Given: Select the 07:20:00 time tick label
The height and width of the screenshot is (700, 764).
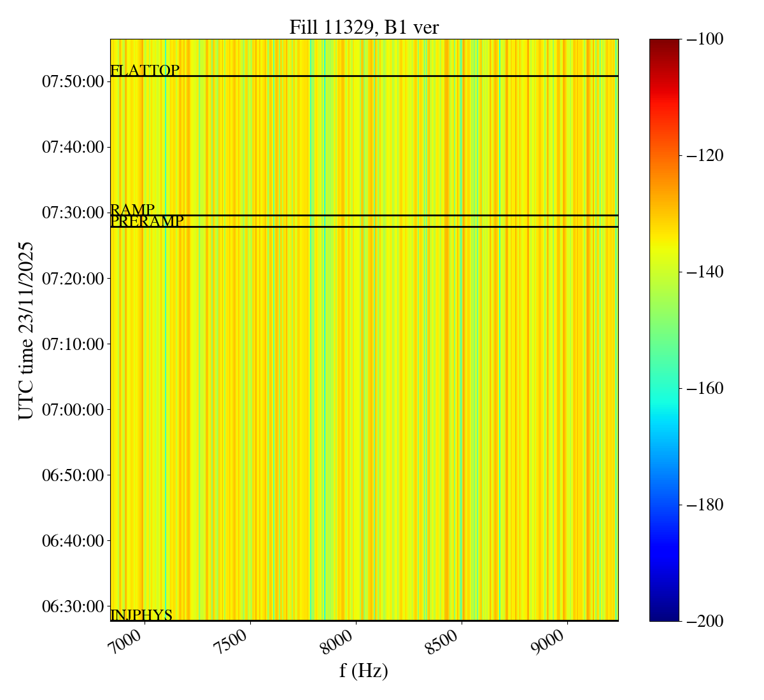Looking at the screenshot, I should tap(73, 278).
